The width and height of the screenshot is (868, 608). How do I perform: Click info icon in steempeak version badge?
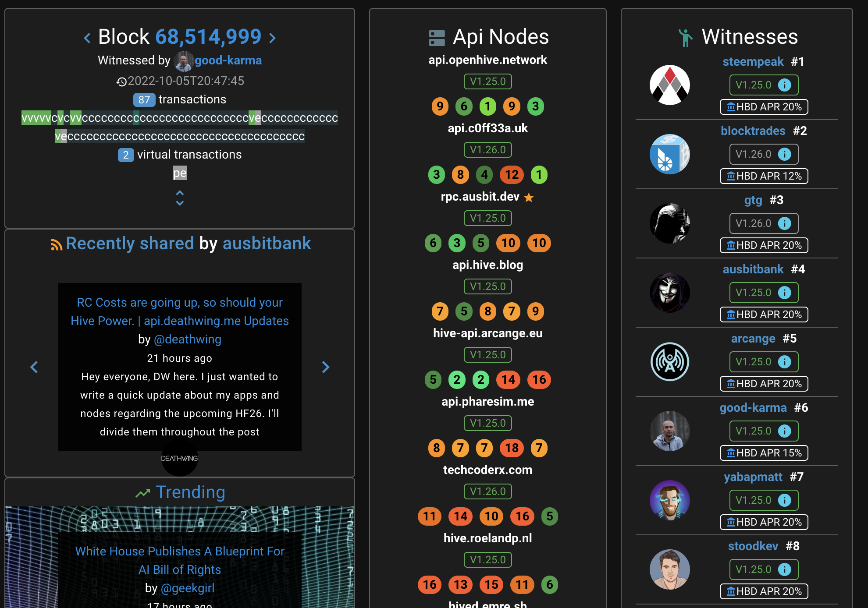[785, 85]
